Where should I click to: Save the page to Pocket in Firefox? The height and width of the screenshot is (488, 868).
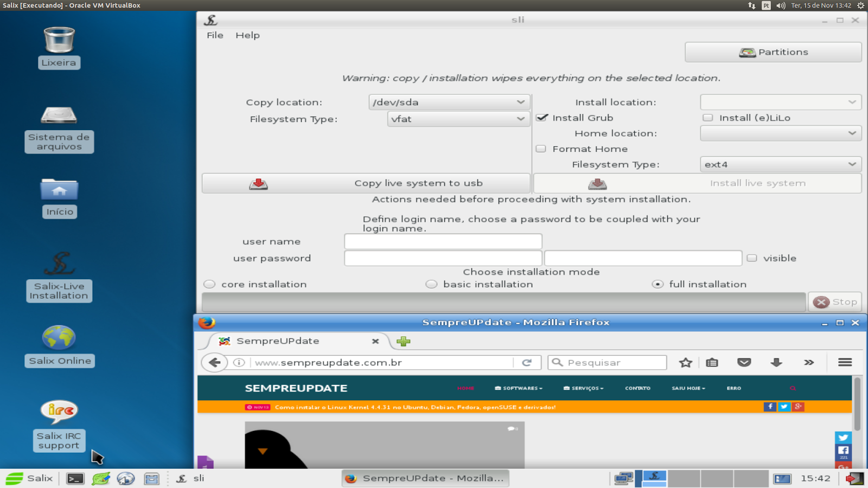click(x=744, y=362)
